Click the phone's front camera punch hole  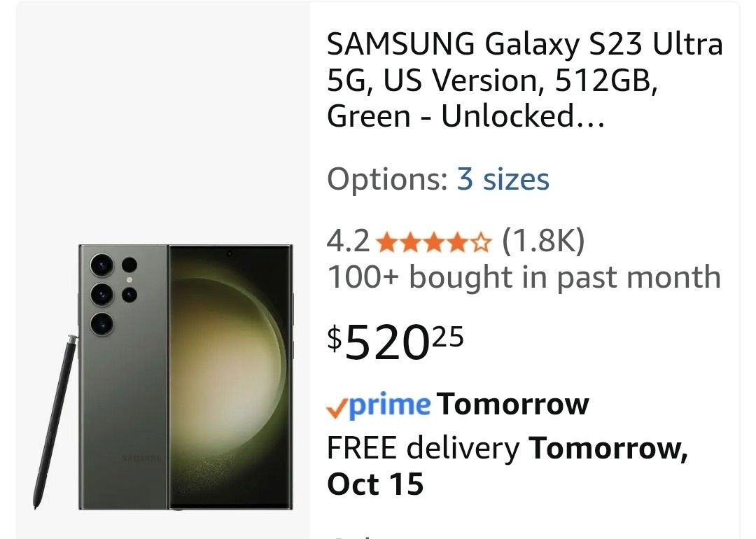(x=229, y=253)
